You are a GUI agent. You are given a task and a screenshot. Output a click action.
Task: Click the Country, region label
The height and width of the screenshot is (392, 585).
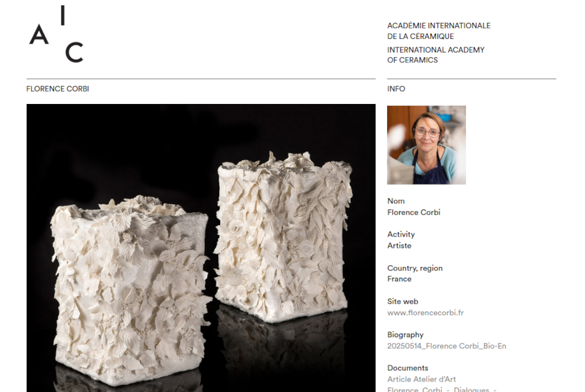coord(415,268)
